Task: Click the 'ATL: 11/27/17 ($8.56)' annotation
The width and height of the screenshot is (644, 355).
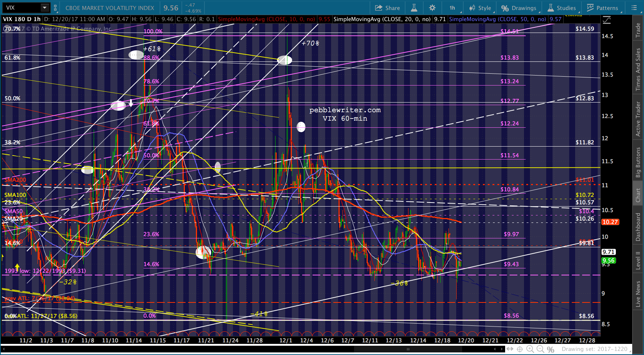Action: 47,316
